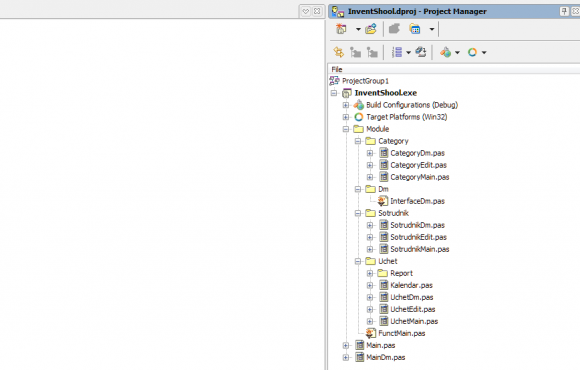The image size is (580, 370).
Task: Open dropdown arrow beside Add New Project
Action: click(x=358, y=29)
